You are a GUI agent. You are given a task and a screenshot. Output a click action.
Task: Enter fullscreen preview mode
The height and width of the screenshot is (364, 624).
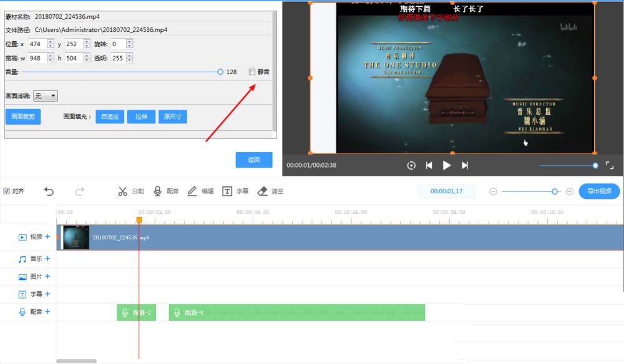[609, 165]
